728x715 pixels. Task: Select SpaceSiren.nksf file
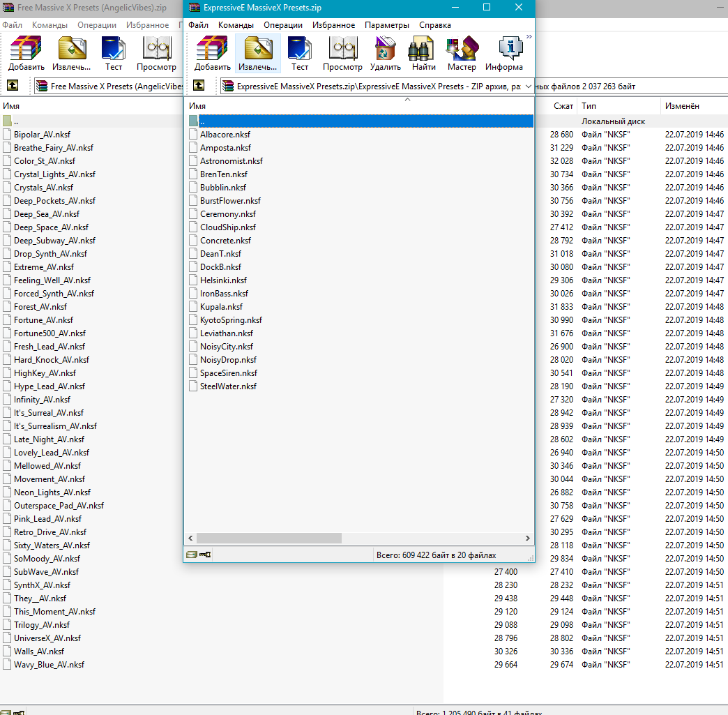tap(229, 373)
